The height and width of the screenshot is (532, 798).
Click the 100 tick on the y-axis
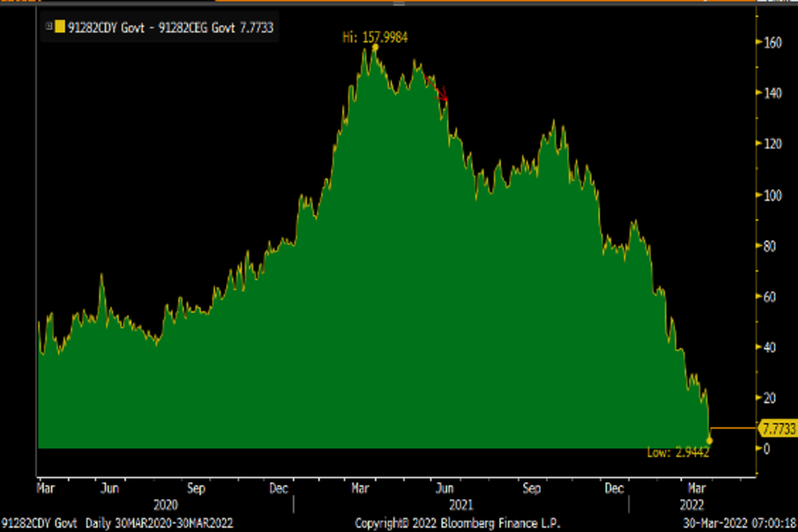[x=771, y=195]
